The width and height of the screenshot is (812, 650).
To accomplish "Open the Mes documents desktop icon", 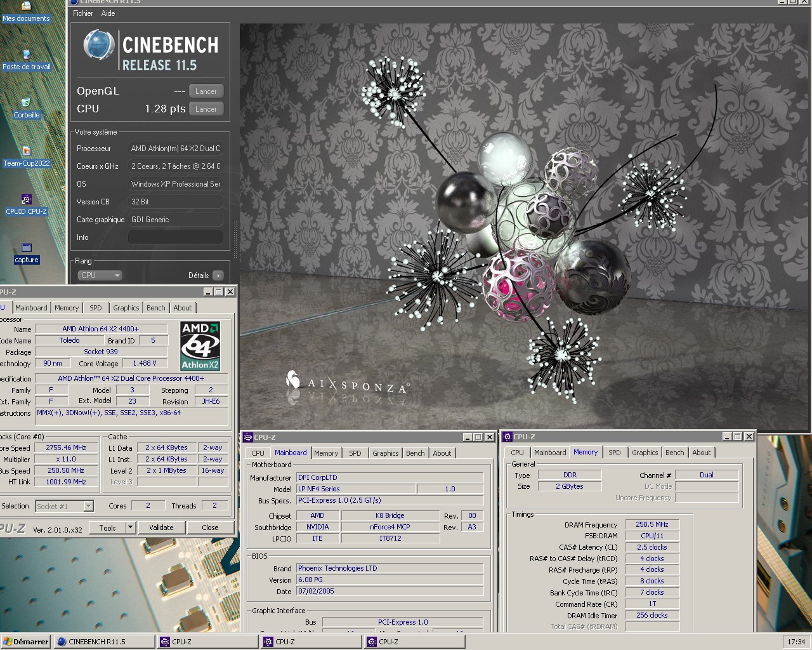I will click(x=26, y=13).
